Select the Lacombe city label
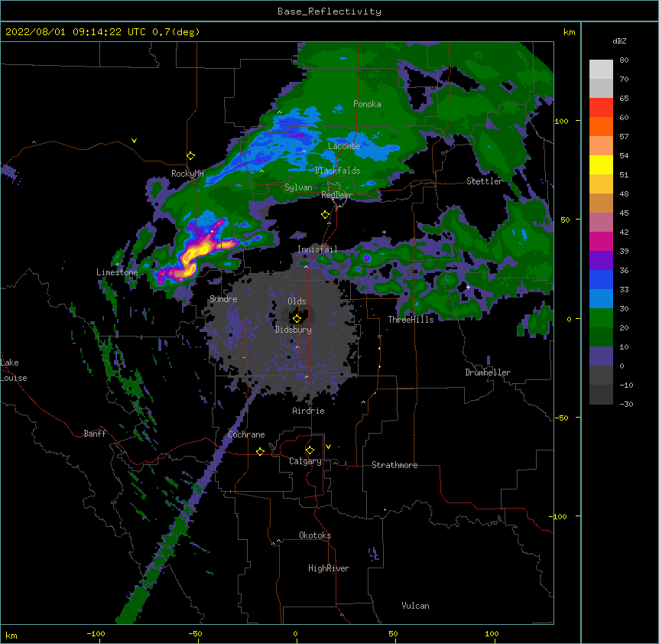The height and width of the screenshot is (644, 659). [x=344, y=146]
